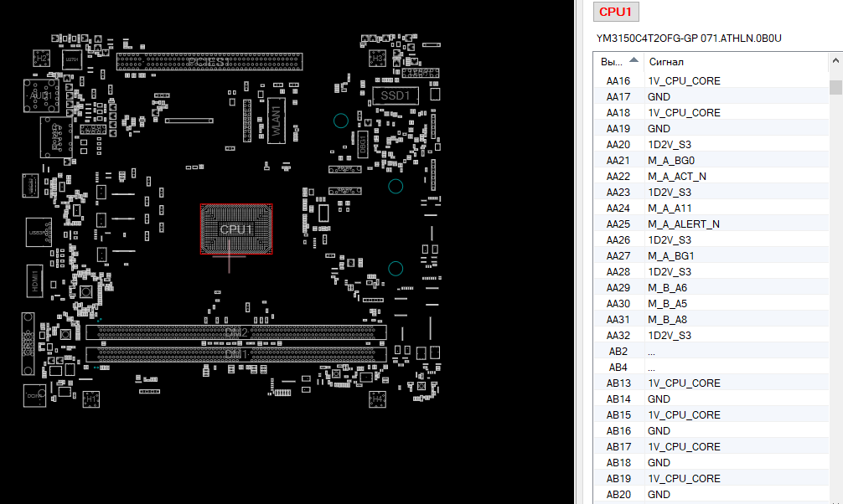Click the pin list vertical scrollbar thumb

835,87
